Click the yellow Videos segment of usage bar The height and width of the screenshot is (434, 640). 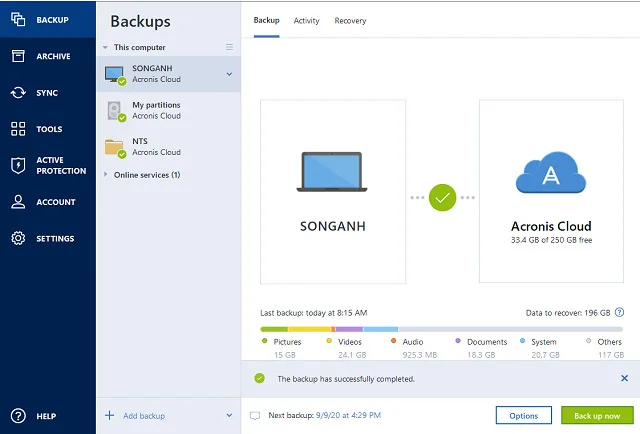tap(310, 329)
